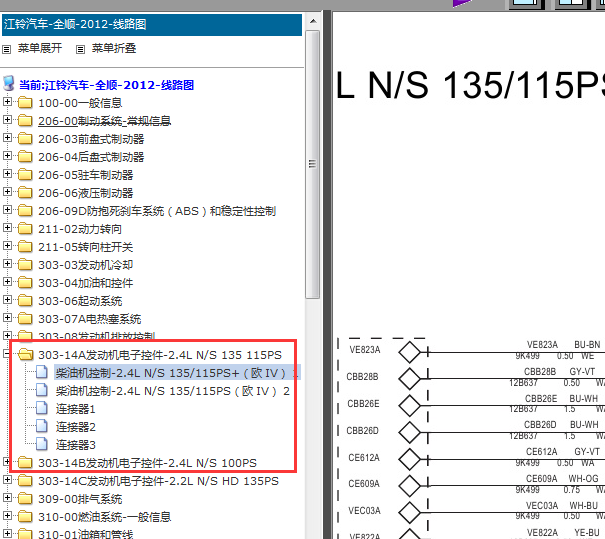Click the folder icon for 206-03前盘式制动器

(x=25, y=138)
